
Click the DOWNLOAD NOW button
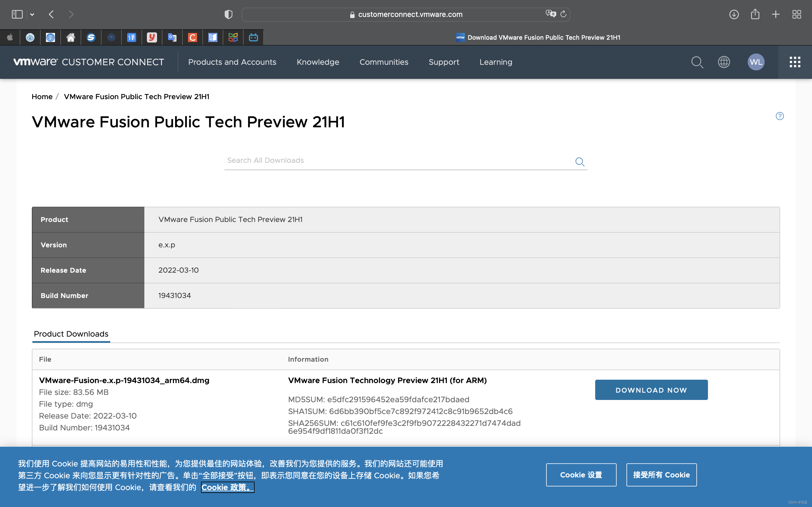(651, 390)
